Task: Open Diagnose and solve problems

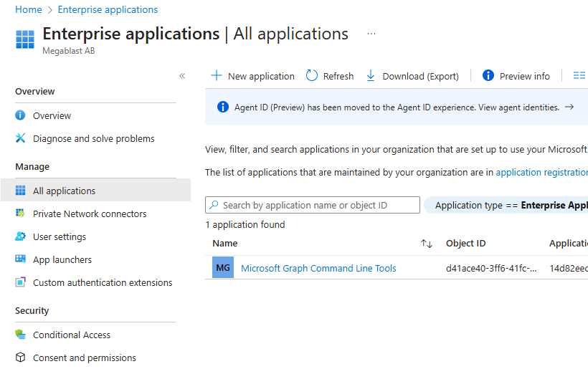Action: 93,138
